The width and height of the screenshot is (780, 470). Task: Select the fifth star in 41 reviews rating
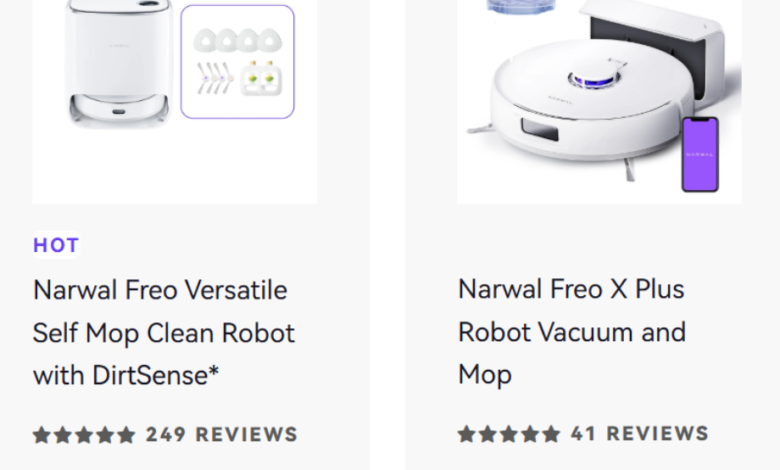tap(551, 435)
